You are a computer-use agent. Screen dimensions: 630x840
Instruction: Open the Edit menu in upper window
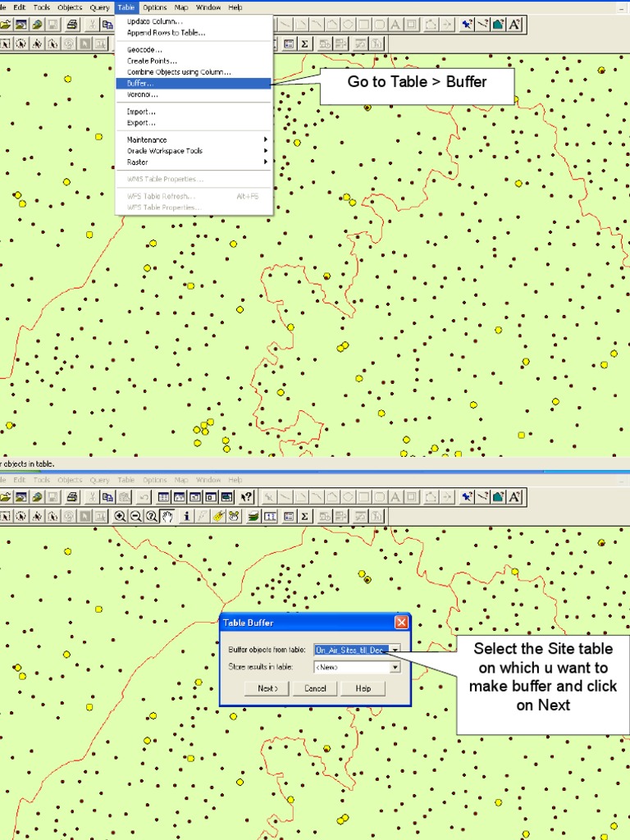pos(20,7)
